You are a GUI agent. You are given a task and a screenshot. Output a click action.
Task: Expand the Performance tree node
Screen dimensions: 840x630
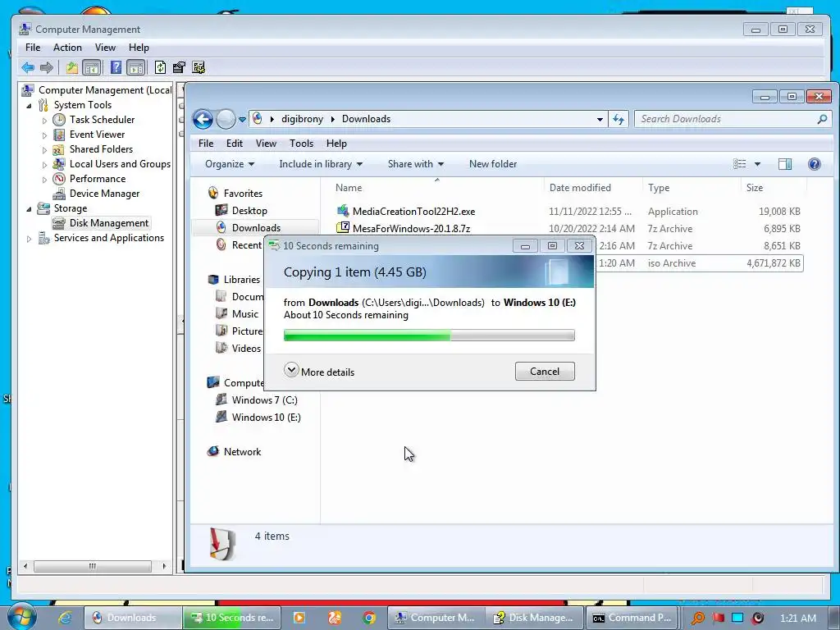coord(44,180)
